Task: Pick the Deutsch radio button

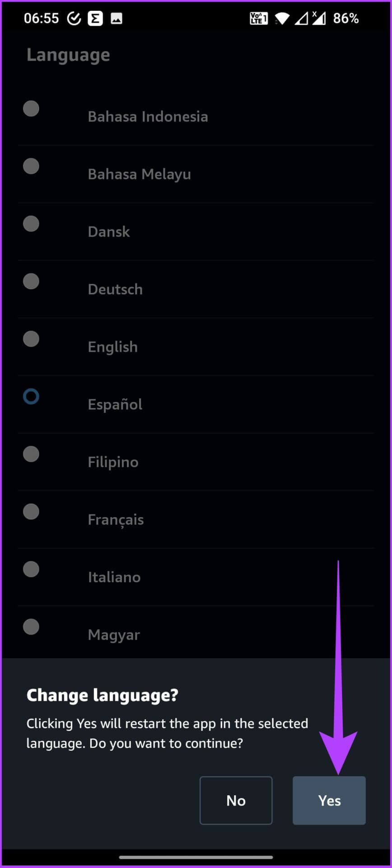Action: [x=31, y=281]
